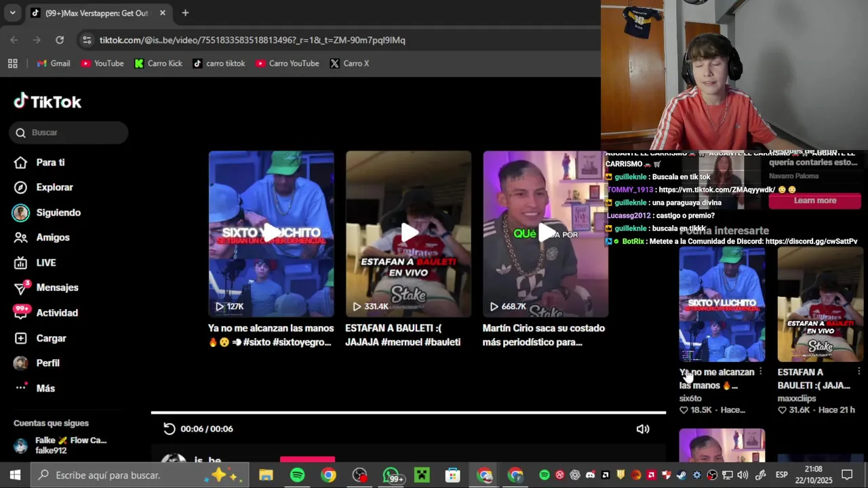Open ESP language input selector
This screenshot has height=488, width=868.
coord(781,475)
